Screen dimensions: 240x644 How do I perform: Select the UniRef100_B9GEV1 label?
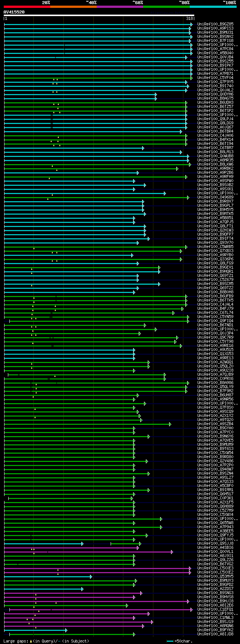click(x=215, y=267)
